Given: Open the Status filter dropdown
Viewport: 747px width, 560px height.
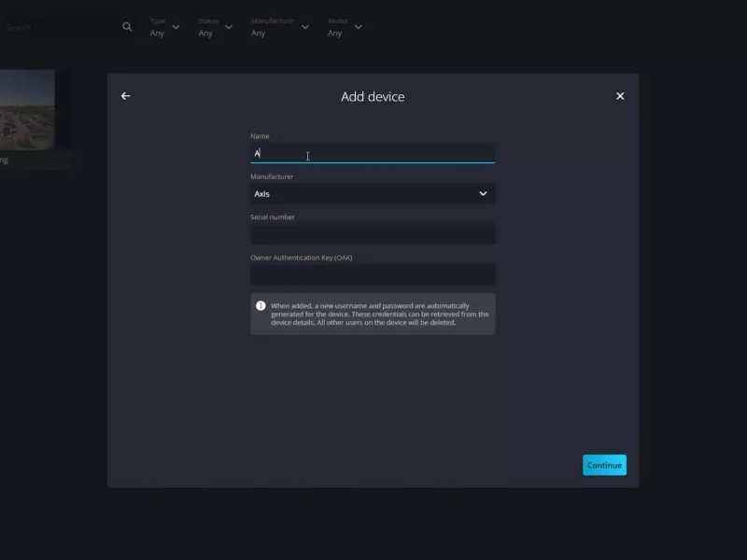Looking at the screenshot, I should 215,27.
